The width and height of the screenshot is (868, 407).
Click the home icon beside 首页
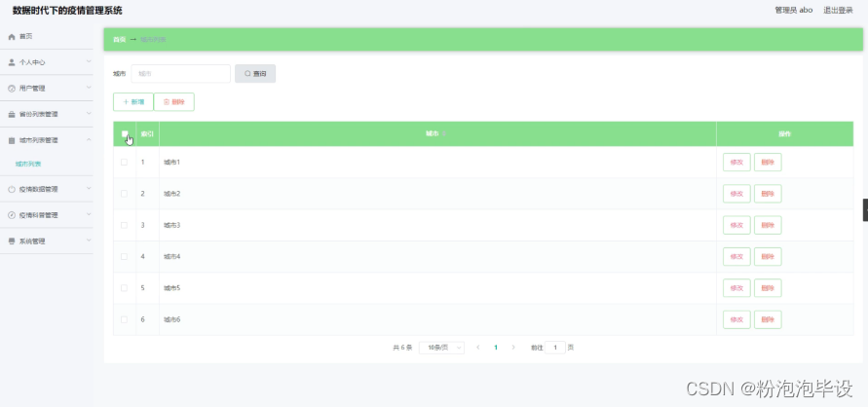pyautogui.click(x=12, y=36)
